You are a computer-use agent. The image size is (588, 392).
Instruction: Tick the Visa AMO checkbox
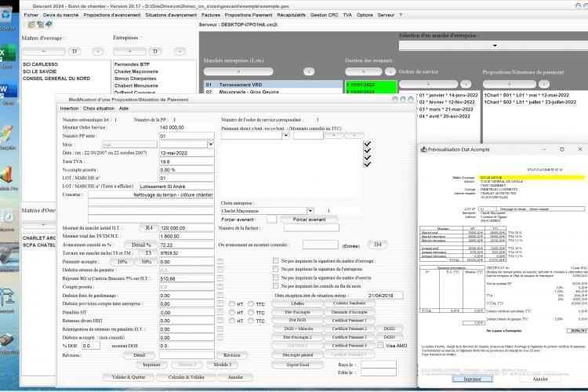[380, 345]
